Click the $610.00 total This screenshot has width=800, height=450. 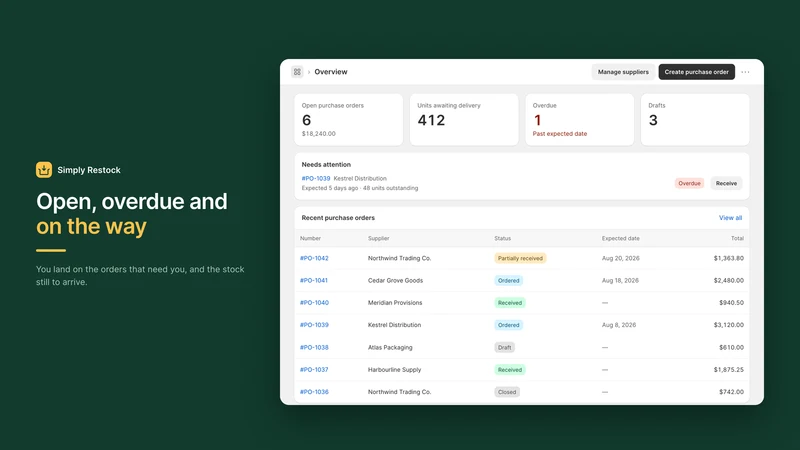pos(731,347)
